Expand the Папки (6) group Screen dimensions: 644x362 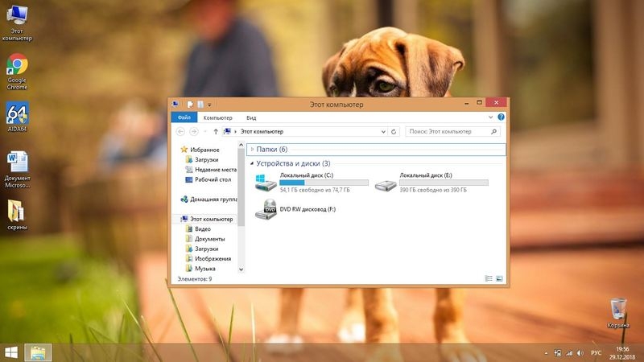[252, 150]
